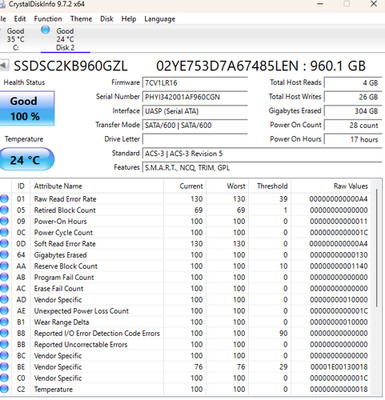Click the Threshold column header
Viewport: 385px width, 400px height.
click(x=269, y=186)
